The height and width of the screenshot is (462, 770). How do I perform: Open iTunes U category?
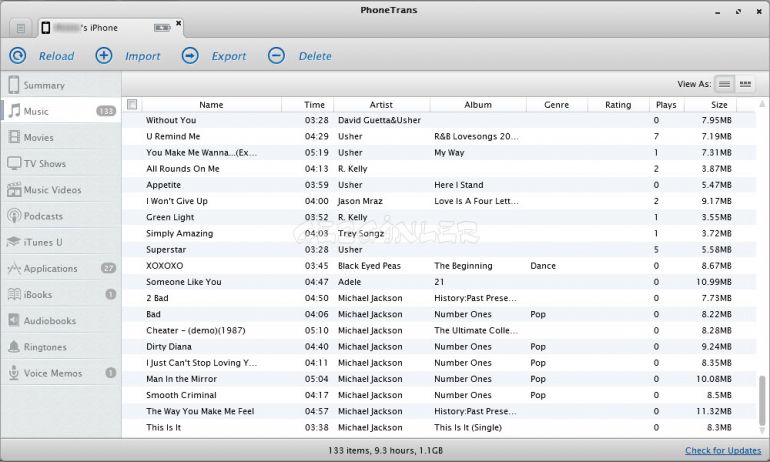[61, 242]
